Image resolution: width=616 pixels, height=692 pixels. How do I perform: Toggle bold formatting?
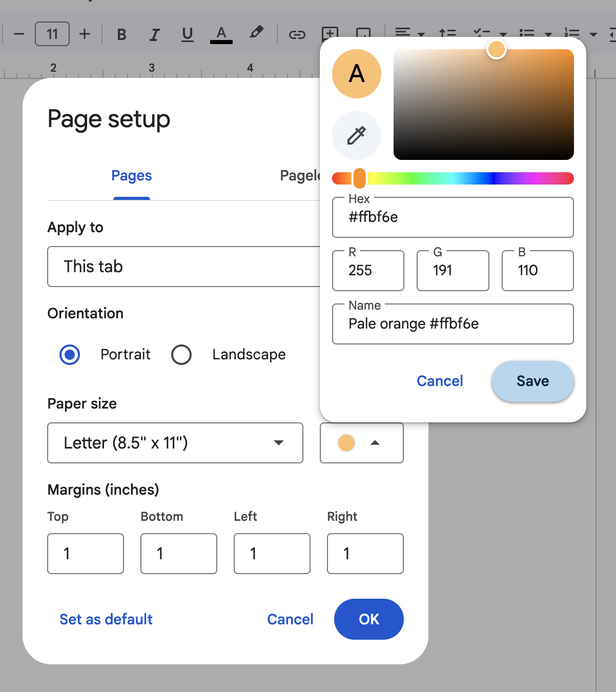[121, 34]
